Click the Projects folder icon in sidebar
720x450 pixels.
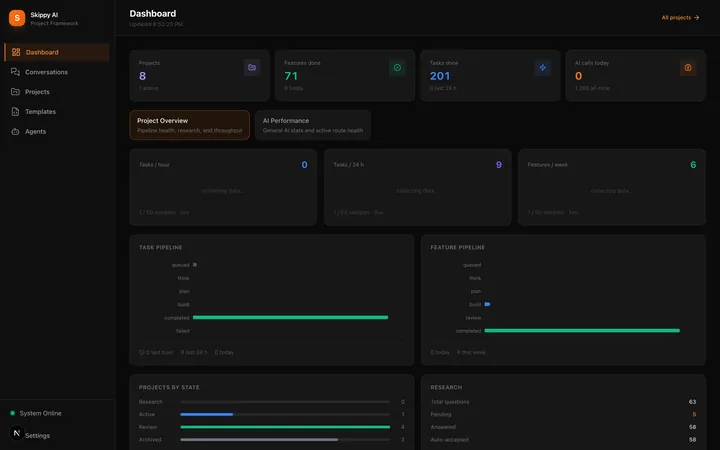[x=15, y=92]
